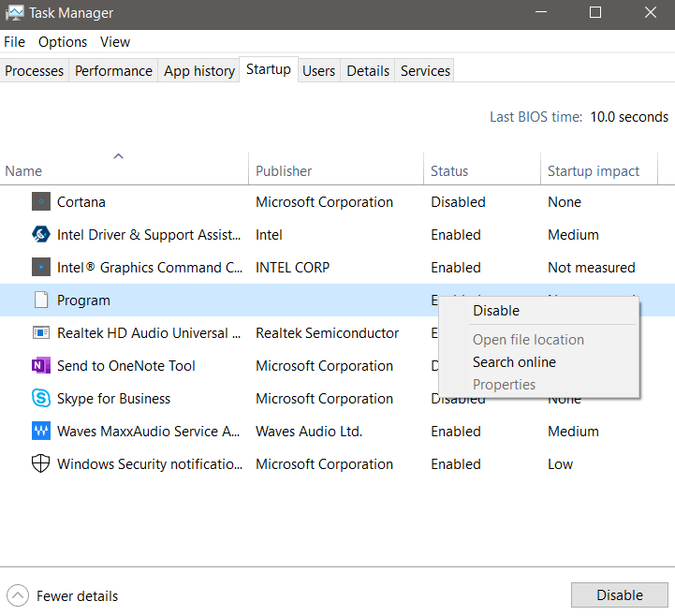This screenshot has height=616, width=675.
Task: Select Intel Driver & Support Assist... entry
Action: (x=149, y=235)
